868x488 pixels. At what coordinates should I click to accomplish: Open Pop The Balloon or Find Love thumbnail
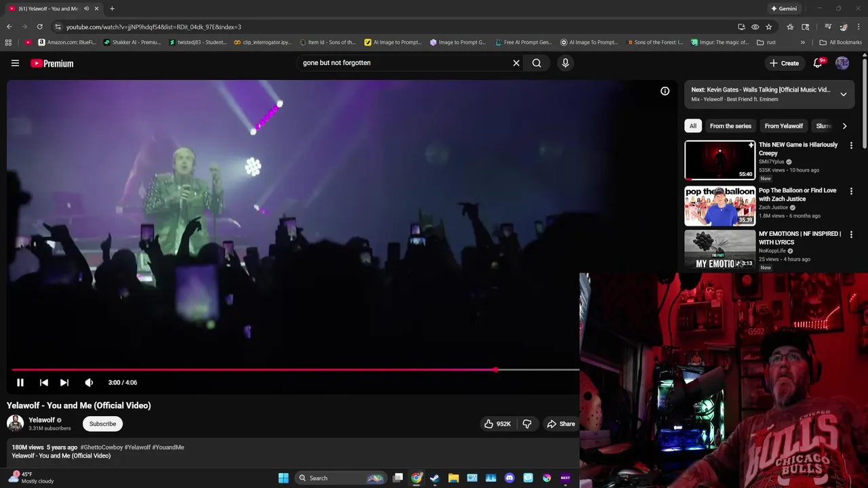pos(719,206)
